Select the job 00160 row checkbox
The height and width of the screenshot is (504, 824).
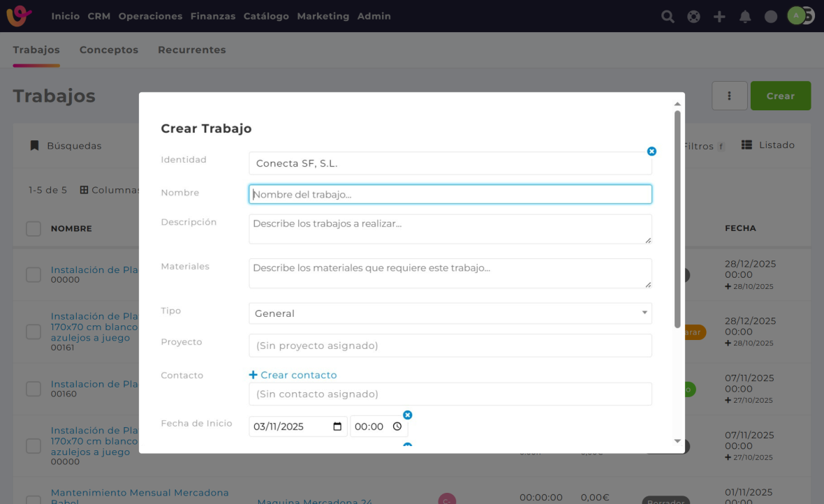pos(34,389)
